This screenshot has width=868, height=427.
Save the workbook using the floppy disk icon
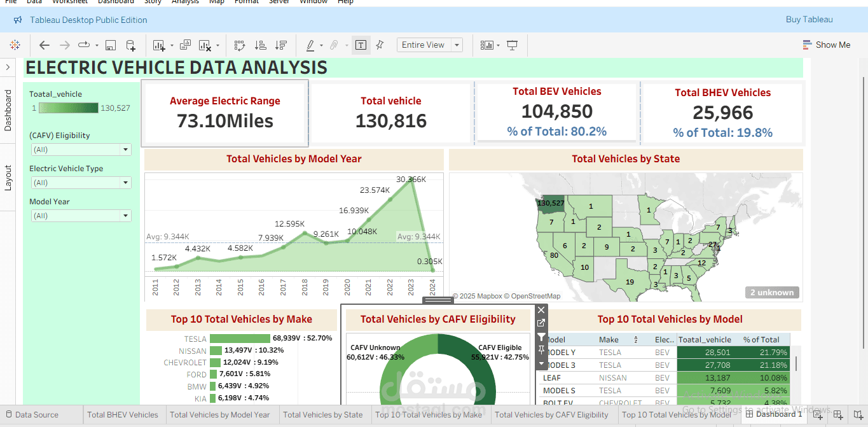(111, 45)
